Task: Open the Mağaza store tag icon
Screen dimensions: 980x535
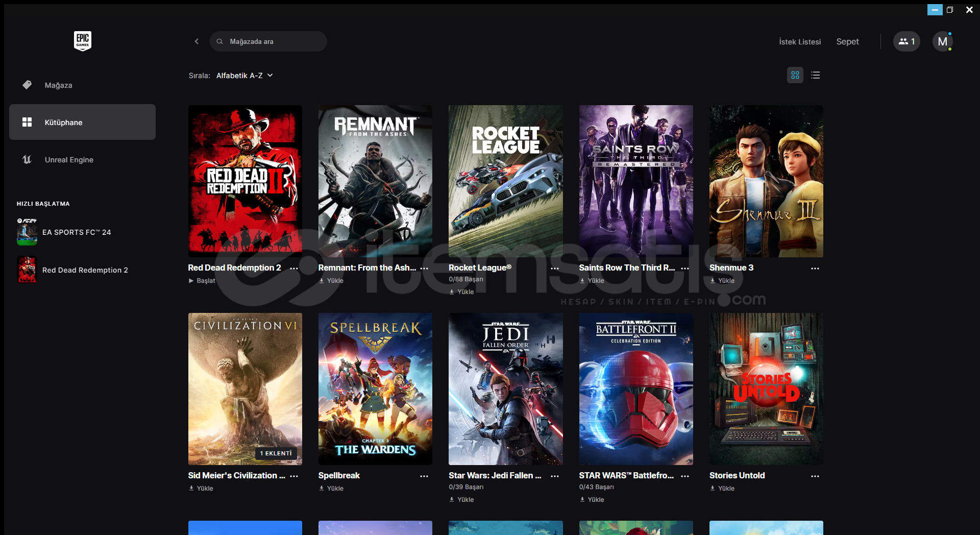Action: [27, 85]
